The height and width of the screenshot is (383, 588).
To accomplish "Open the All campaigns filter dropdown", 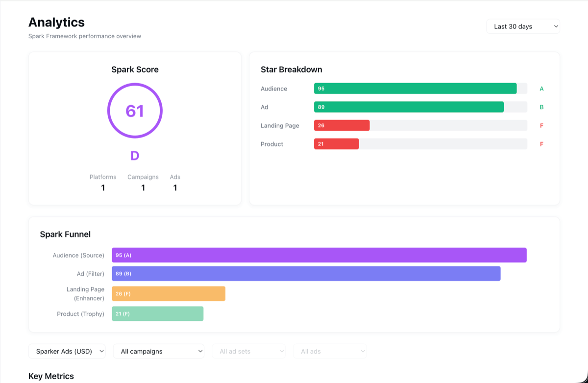I will 158,351.
